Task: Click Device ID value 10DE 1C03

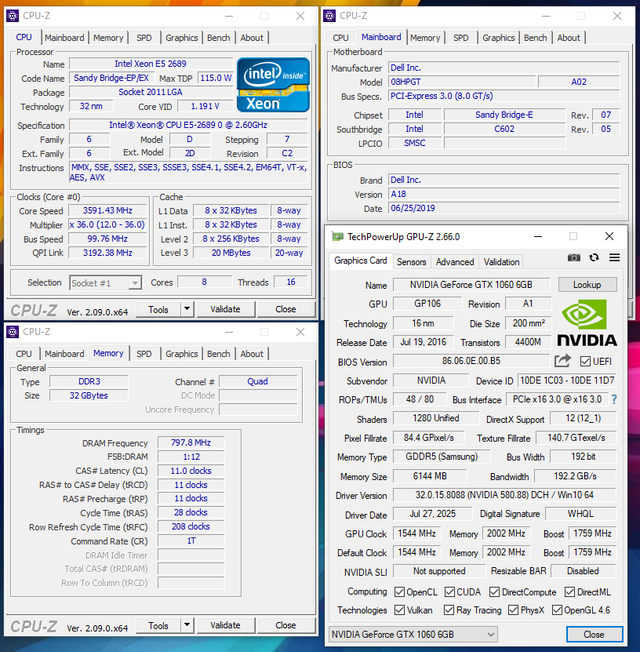Action: (567, 380)
